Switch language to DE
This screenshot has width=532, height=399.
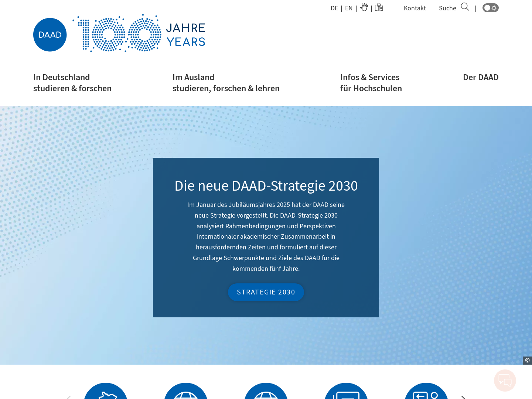pyautogui.click(x=334, y=8)
